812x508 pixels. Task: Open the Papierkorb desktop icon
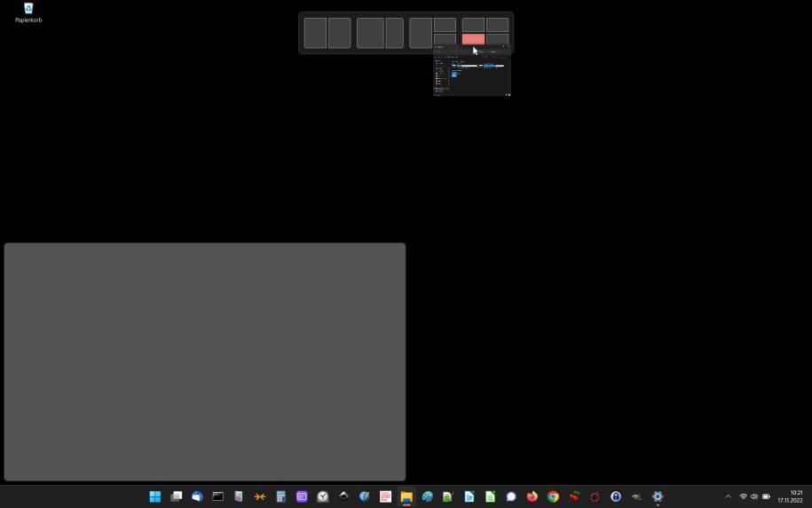point(28,13)
